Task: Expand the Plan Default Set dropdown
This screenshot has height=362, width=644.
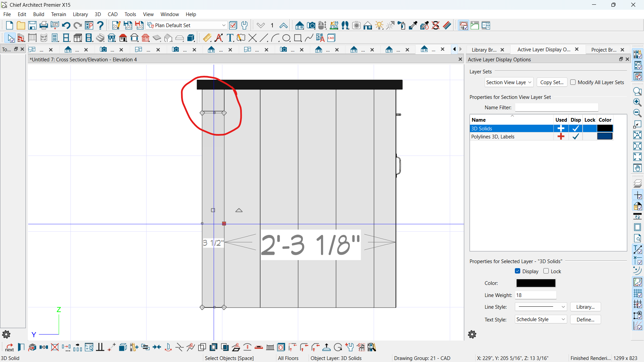Action: coord(224,25)
